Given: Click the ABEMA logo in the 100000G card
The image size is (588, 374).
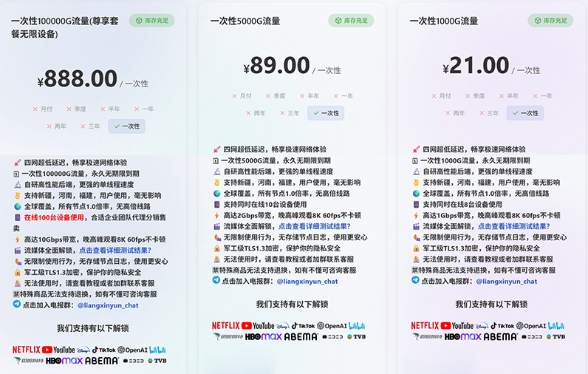Looking at the screenshot, I should click(x=101, y=361).
